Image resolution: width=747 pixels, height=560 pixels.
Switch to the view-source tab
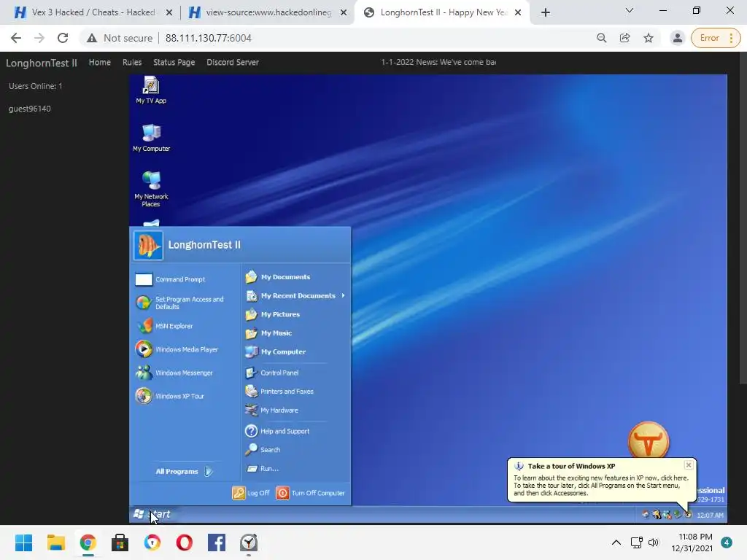coord(268,12)
